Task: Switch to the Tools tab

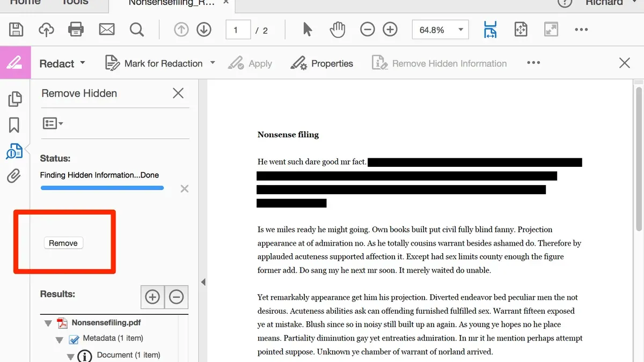Action: pyautogui.click(x=75, y=3)
